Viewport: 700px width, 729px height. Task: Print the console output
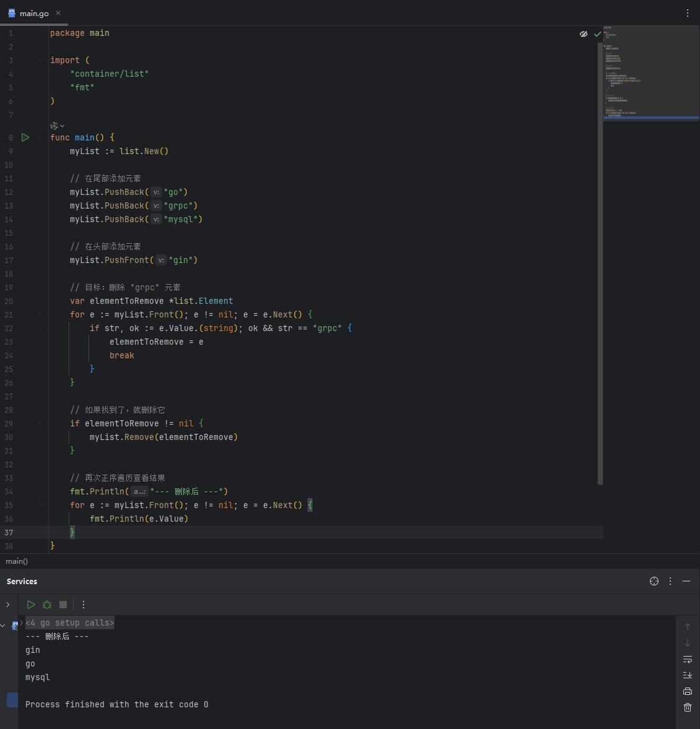688,691
